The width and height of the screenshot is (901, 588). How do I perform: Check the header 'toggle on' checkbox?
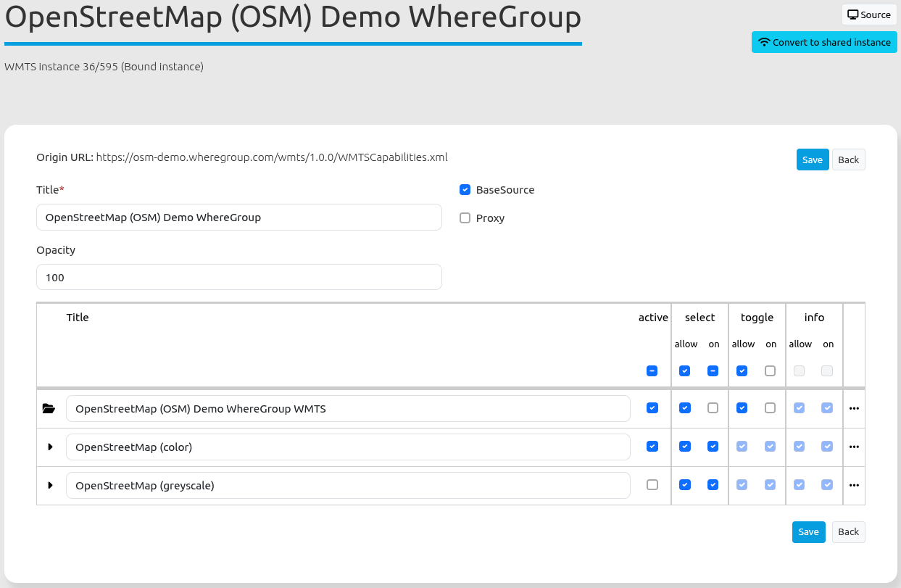tap(770, 371)
